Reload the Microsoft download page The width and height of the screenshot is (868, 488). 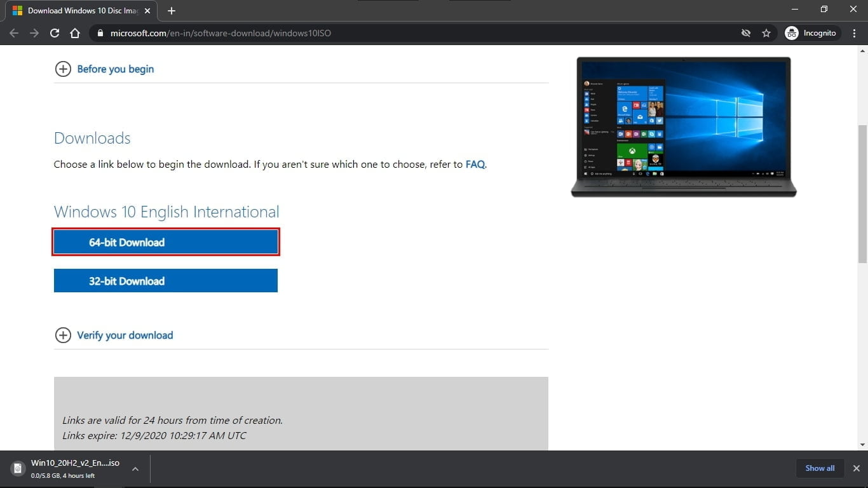pyautogui.click(x=55, y=33)
